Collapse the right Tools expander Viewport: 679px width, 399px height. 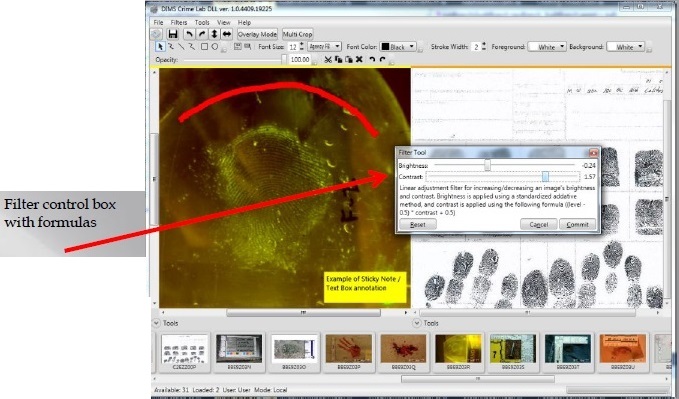click(417, 323)
